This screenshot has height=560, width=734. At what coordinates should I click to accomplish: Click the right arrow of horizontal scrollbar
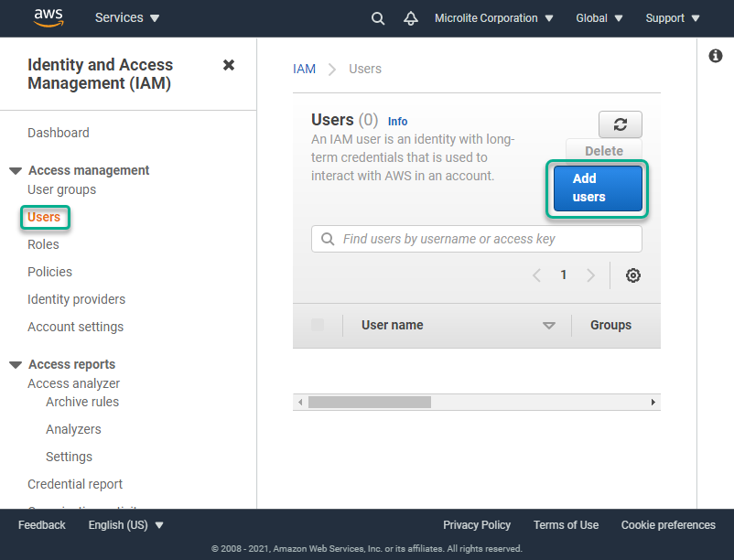click(x=653, y=403)
